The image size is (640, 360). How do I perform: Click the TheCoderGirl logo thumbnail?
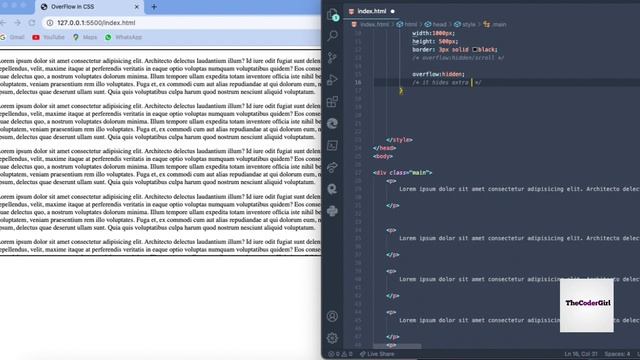pyautogui.click(x=587, y=305)
